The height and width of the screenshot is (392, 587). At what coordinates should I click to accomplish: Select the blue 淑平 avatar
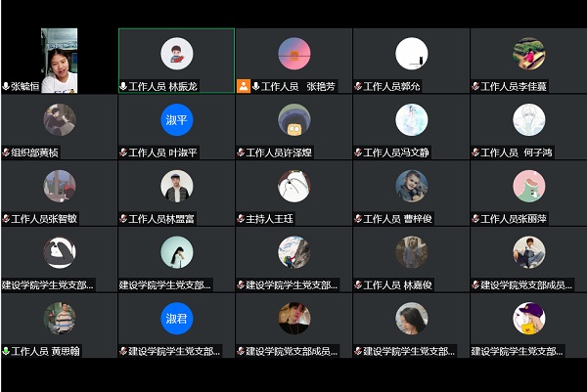point(176,120)
